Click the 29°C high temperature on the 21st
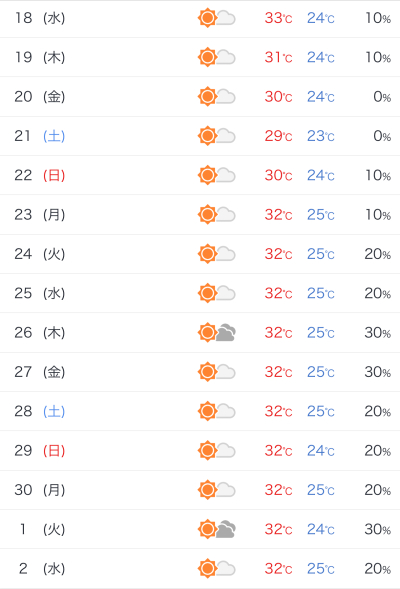The height and width of the screenshot is (589, 400). 278,136
